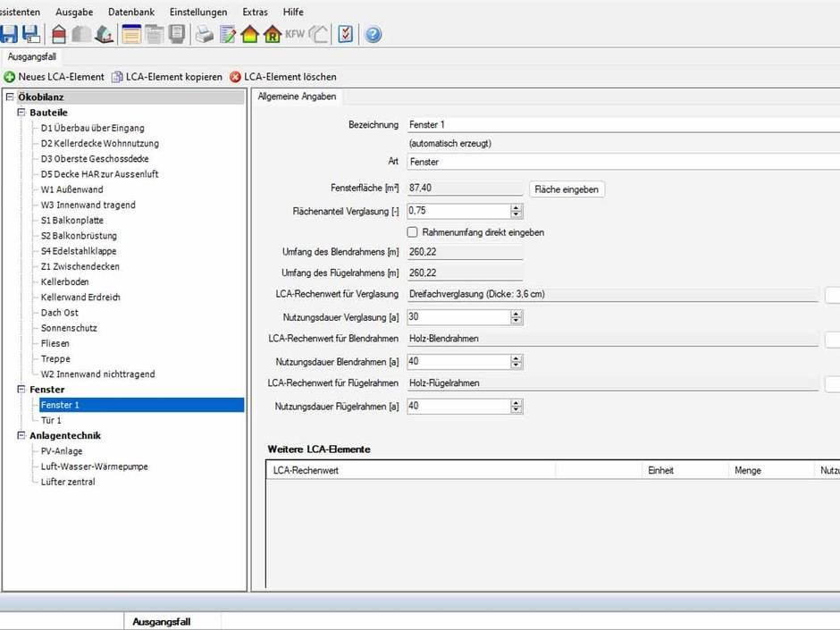Click the printer icon in toolbar
The width and height of the screenshot is (840, 630).
[x=205, y=35]
